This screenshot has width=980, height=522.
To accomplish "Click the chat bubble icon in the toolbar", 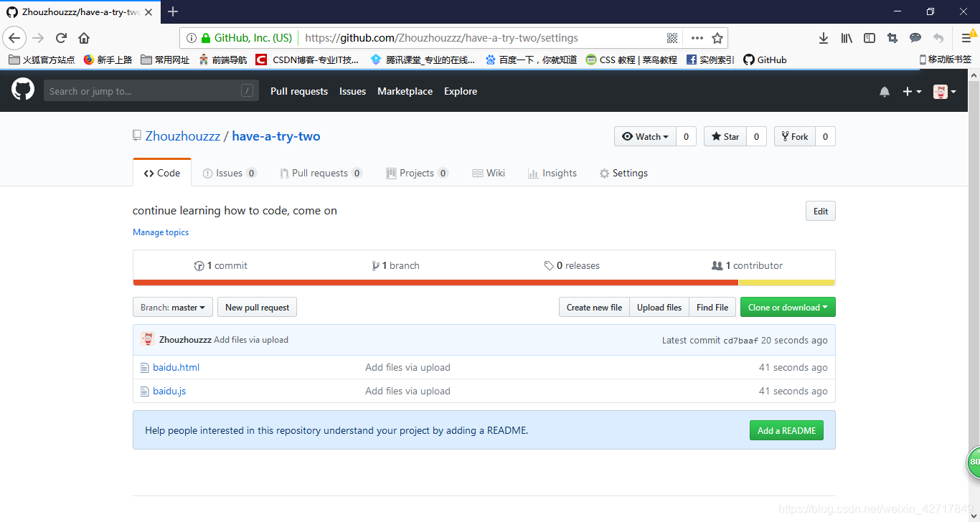I will click(915, 38).
